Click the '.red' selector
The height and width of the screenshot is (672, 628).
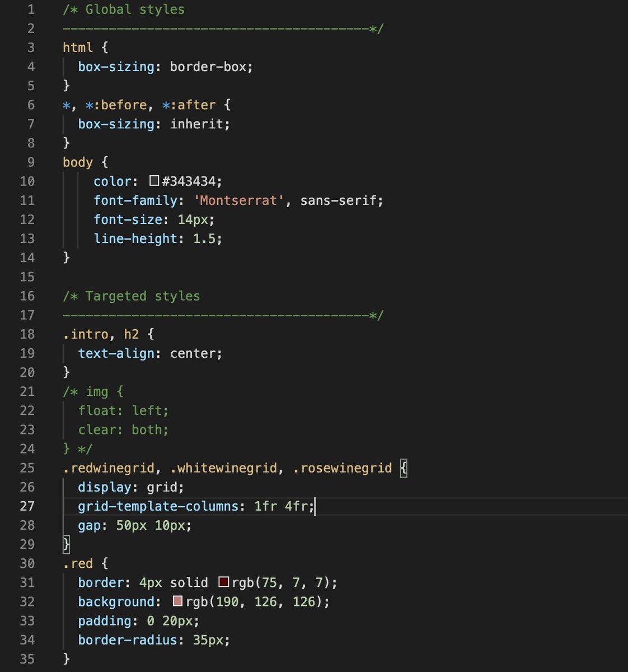[78, 563]
